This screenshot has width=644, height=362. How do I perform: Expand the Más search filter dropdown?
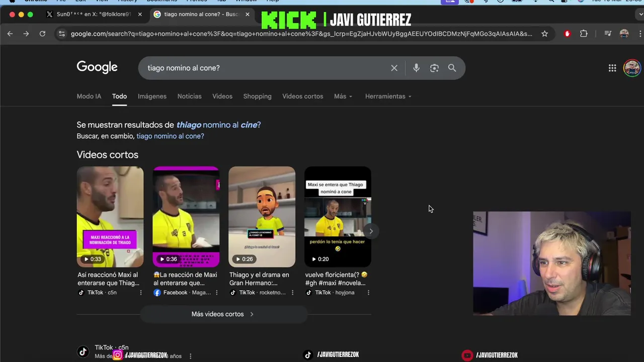click(x=343, y=96)
